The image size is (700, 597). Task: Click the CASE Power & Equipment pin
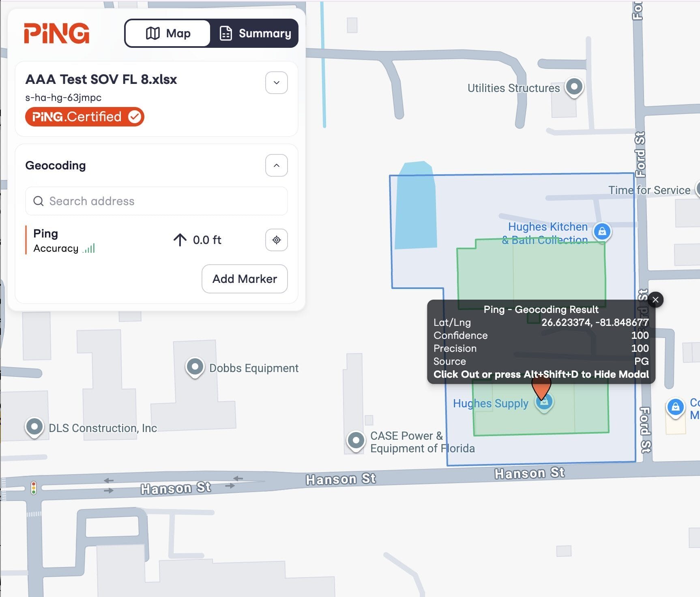356,441
